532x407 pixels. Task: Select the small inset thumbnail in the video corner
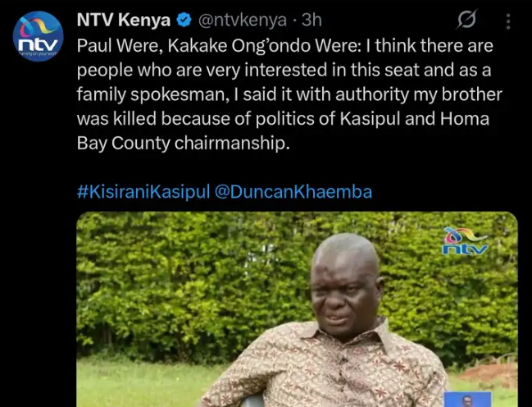point(467,399)
